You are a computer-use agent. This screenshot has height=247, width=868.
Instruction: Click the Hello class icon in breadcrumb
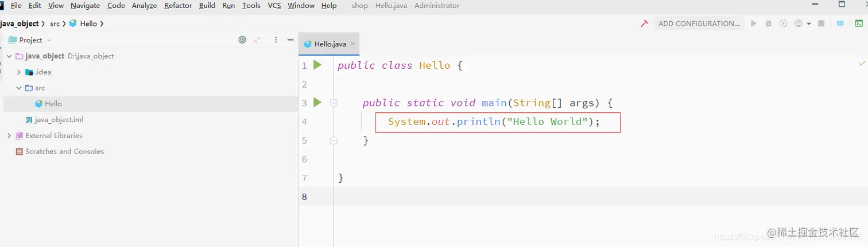[73, 23]
